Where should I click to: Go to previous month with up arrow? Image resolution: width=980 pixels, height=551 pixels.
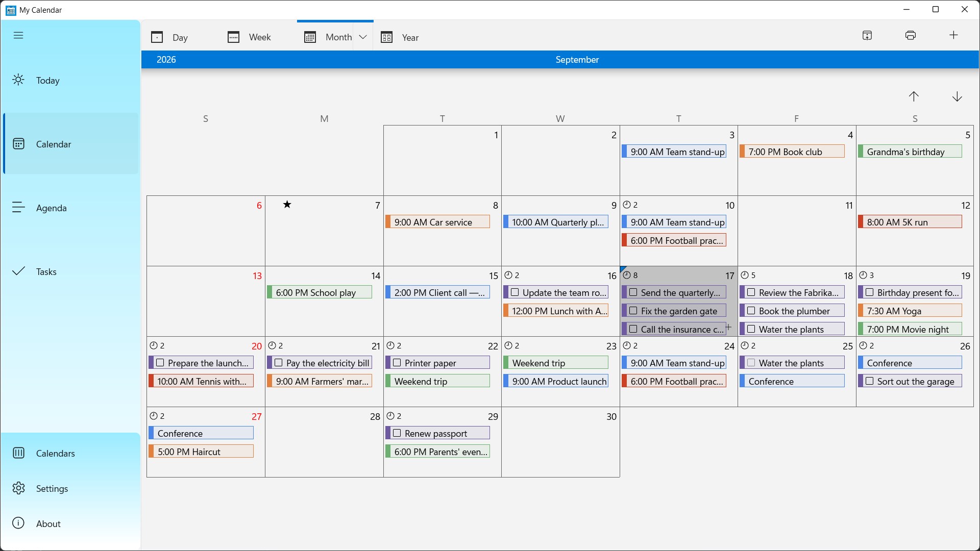click(x=914, y=96)
